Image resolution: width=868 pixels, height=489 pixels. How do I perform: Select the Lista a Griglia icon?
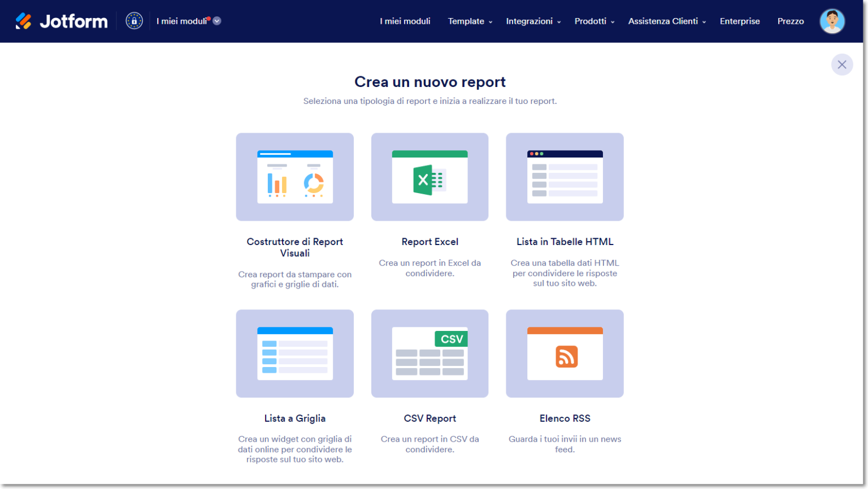(x=294, y=353)
